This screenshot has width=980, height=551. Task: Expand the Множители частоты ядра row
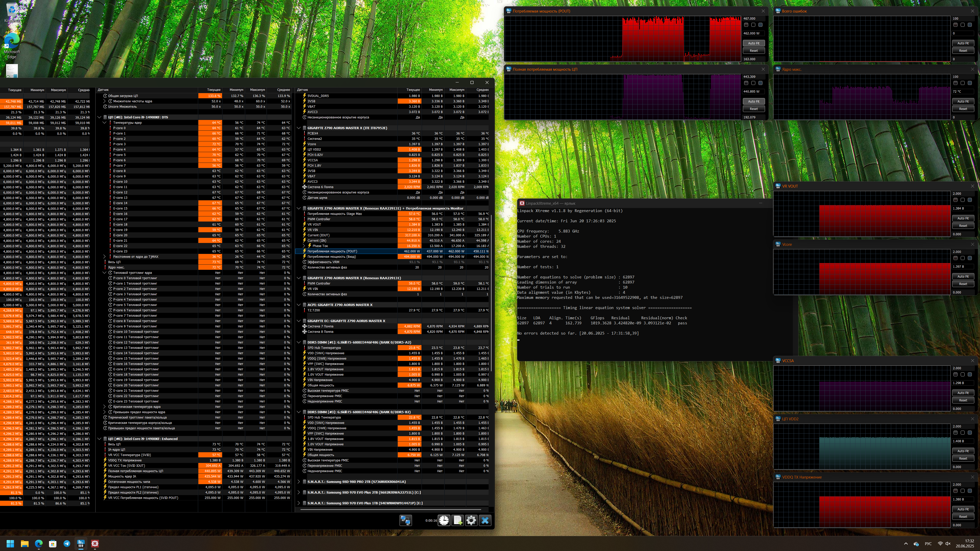(105, 101)
